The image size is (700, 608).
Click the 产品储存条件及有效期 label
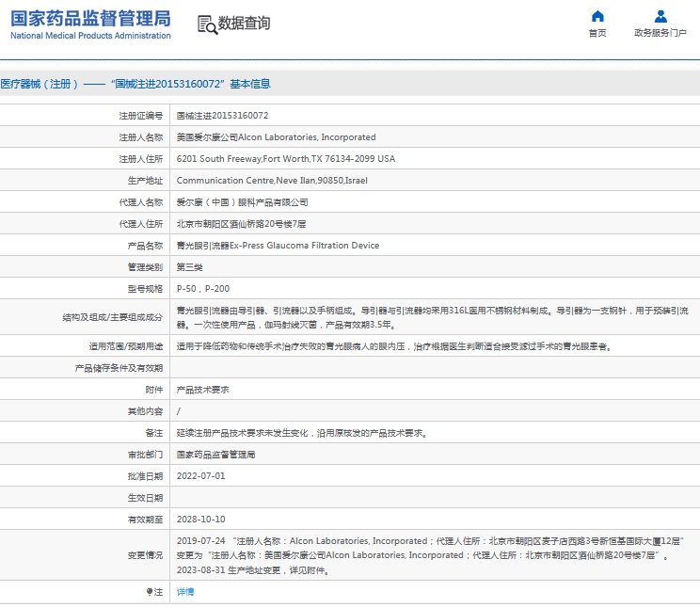click(x=119, y=368)
